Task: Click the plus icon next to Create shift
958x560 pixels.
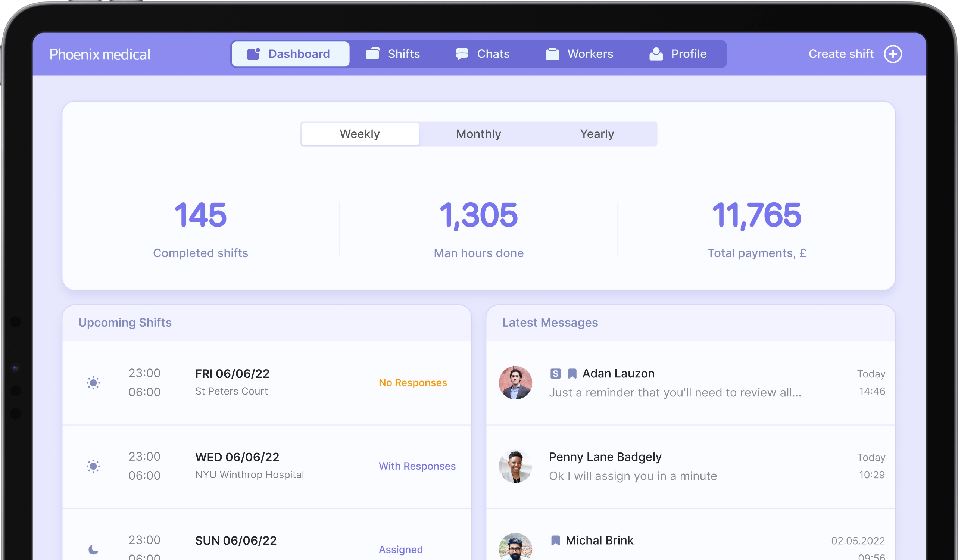Action: pyautogui.click(x=893, y=54)
